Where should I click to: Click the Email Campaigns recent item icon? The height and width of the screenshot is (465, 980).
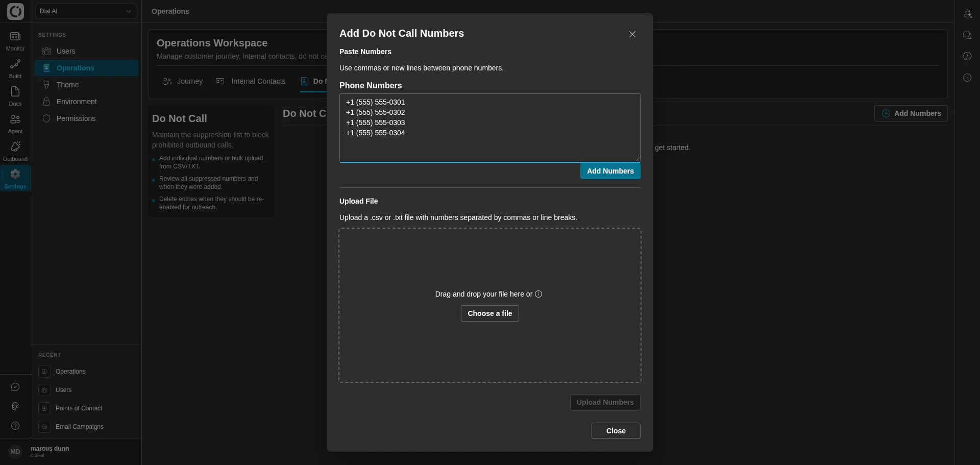click(44, 427)
